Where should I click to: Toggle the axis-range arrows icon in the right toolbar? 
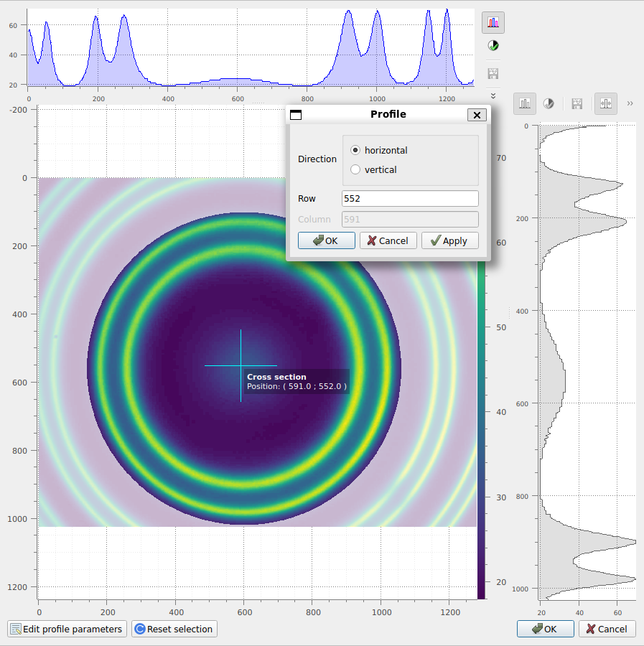click(606, 103)
